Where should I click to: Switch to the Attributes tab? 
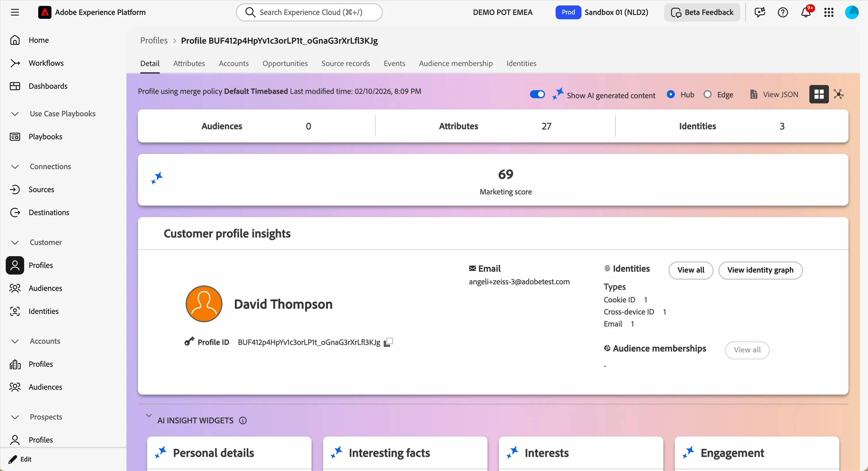click(x=189, y=63)
